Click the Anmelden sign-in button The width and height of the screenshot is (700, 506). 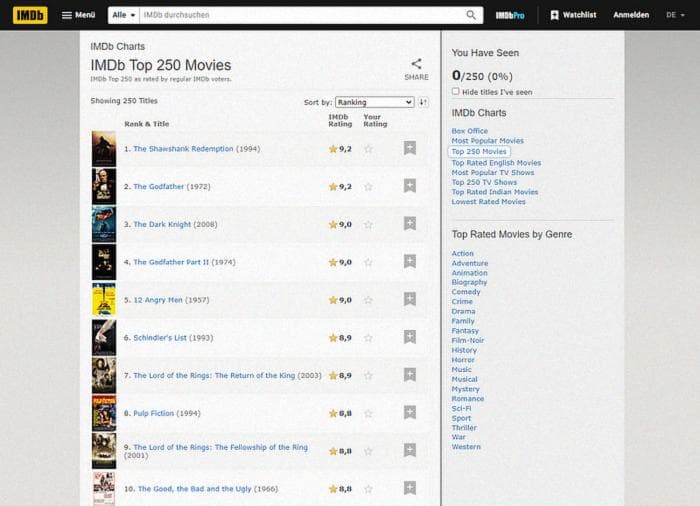[631, 15]
